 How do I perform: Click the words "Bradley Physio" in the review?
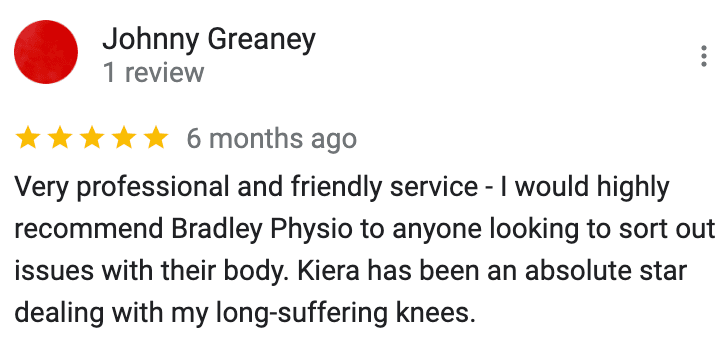pos(262,230)
